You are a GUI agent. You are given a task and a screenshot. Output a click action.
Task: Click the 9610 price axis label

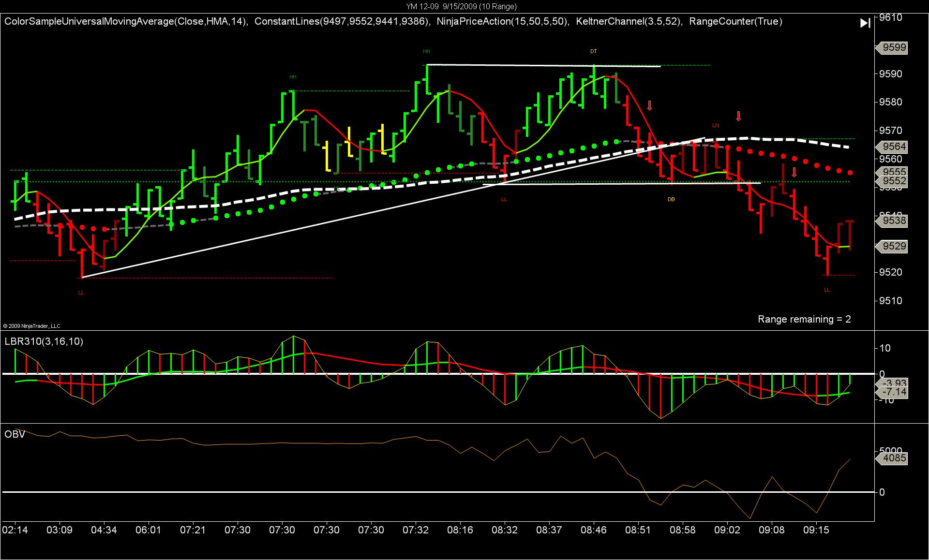coord(891,17)
